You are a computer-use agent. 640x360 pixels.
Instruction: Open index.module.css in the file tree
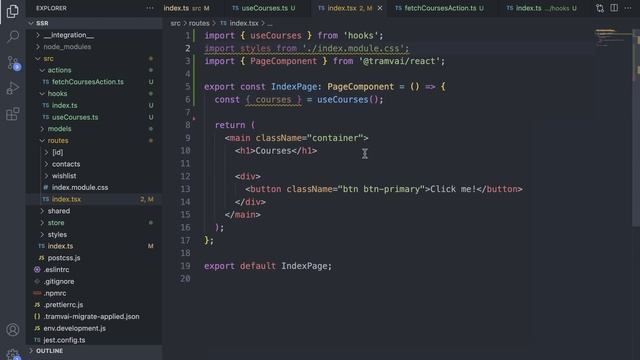click(x=94, y=187)
